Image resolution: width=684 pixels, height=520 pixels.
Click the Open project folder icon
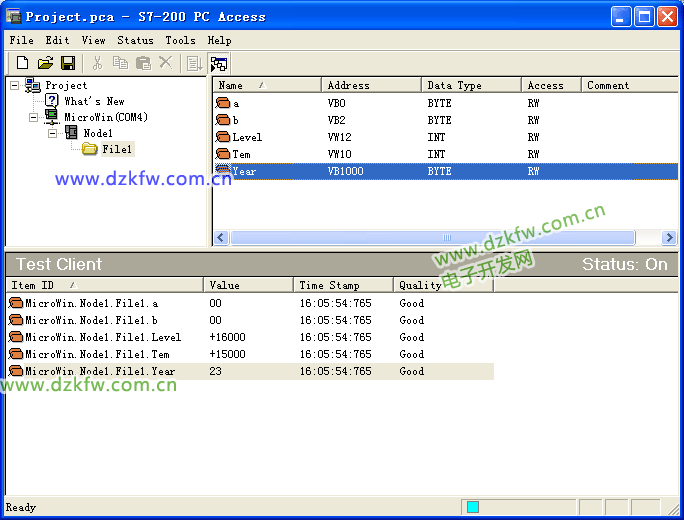coord(45,63)
